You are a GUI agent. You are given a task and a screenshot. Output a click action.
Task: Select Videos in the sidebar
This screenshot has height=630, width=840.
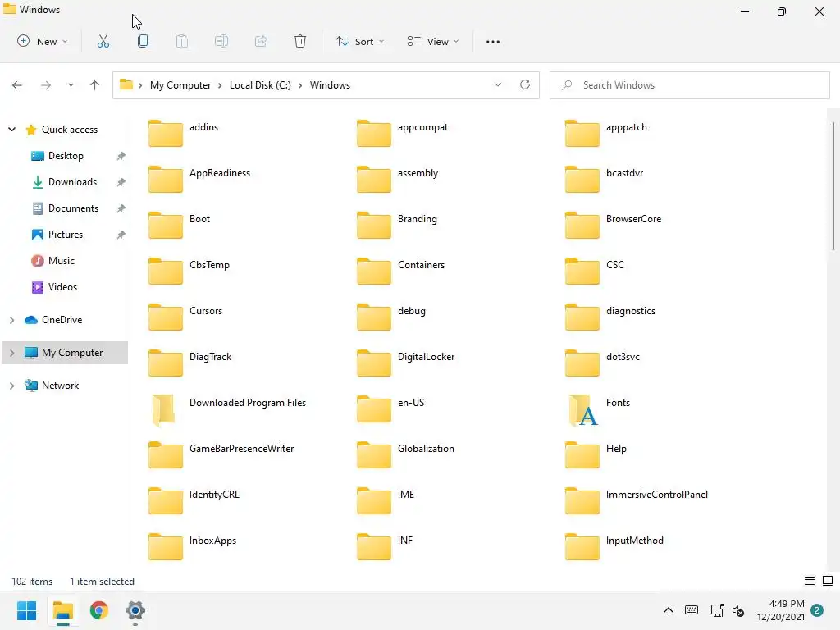(x=62, y=287)
